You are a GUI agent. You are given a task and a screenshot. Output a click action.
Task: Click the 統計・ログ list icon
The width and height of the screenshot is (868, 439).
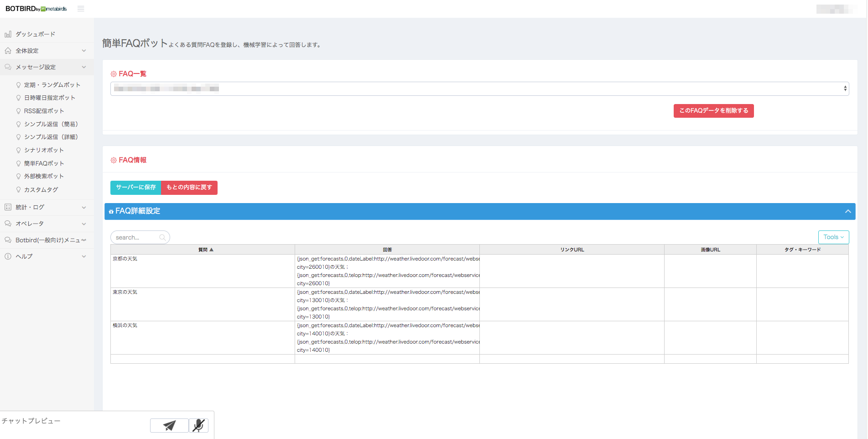8,207
